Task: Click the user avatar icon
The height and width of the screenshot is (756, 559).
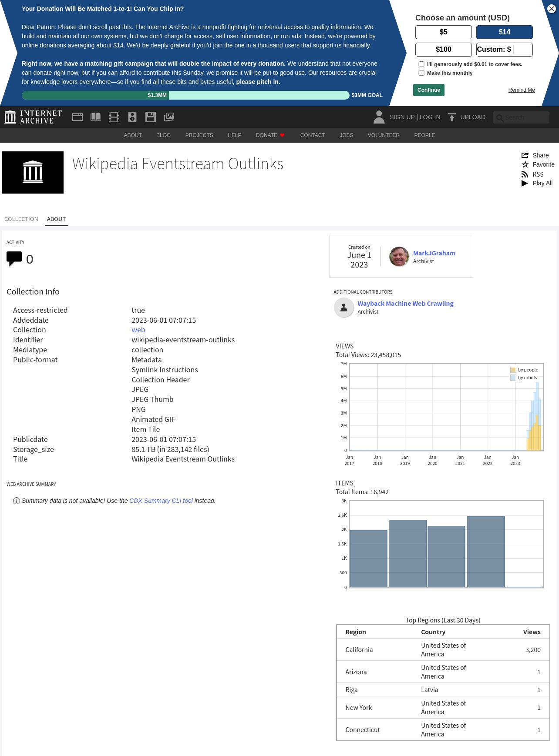Action: 379,117
